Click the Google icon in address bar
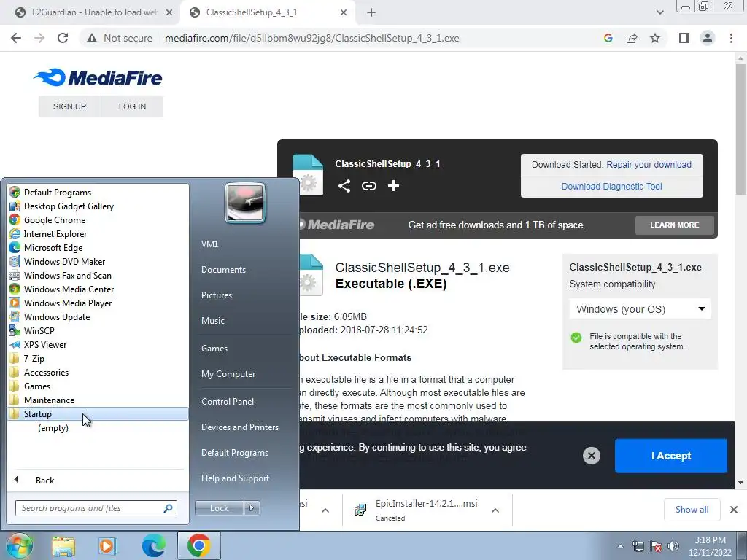 608,38
